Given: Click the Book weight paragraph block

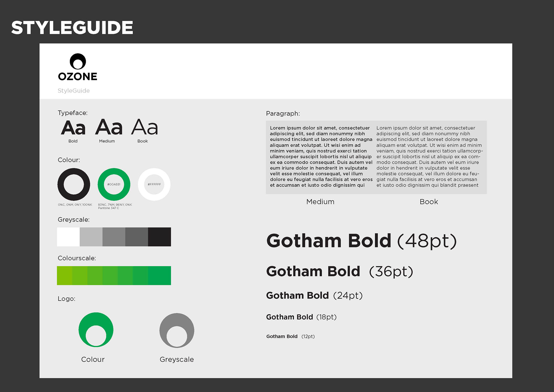Looking at the screenshot, I should [x=429, y=156].
